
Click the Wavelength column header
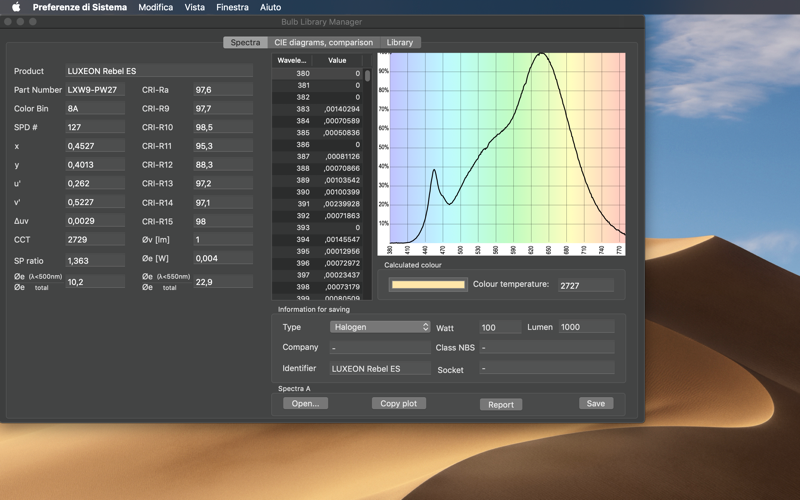click(x=292, y=60)
